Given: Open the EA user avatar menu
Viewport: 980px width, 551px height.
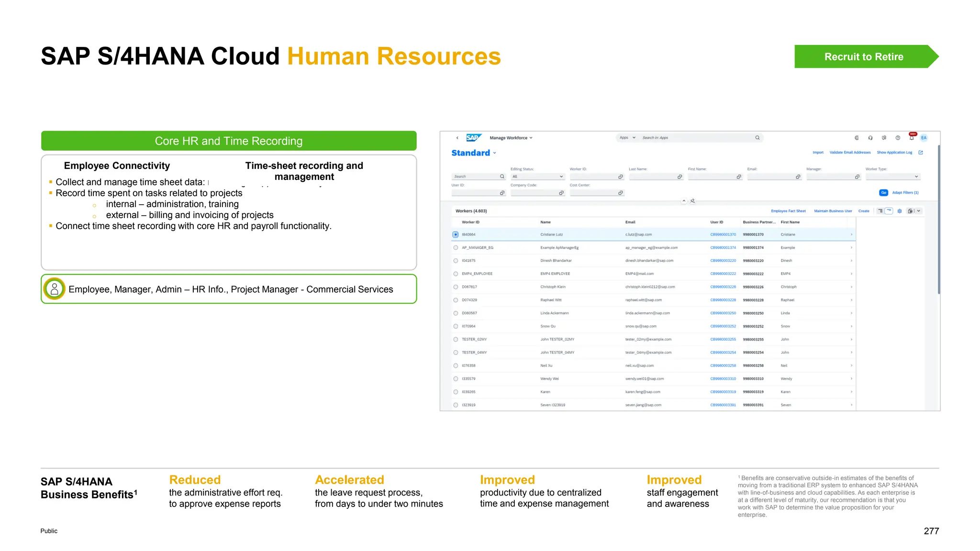Looking at the screenshot, I should click(924, 138).
